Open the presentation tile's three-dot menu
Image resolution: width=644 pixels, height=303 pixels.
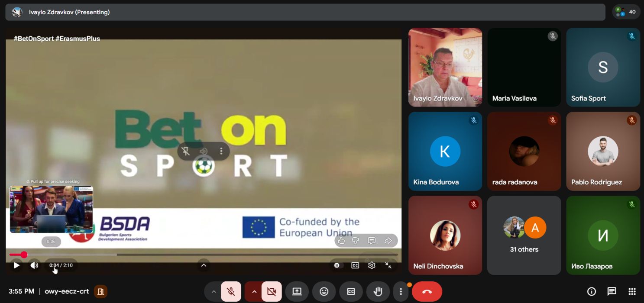point(221,151)
